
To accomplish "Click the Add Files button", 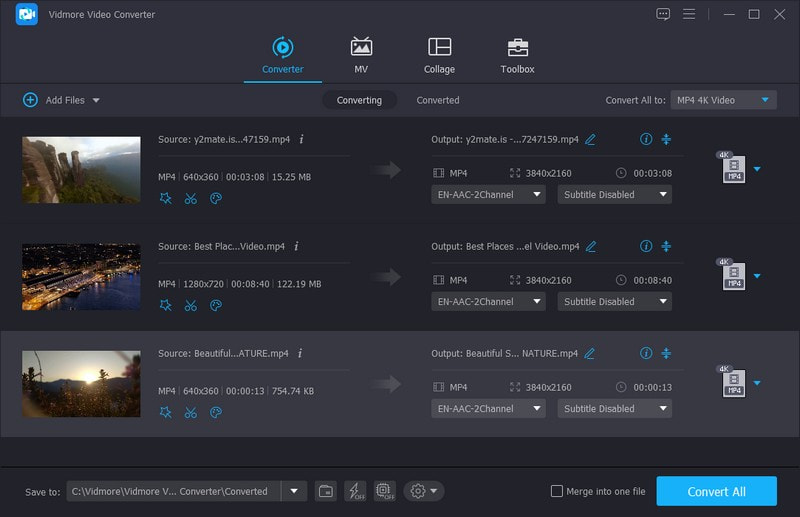I will click(55, 100).
